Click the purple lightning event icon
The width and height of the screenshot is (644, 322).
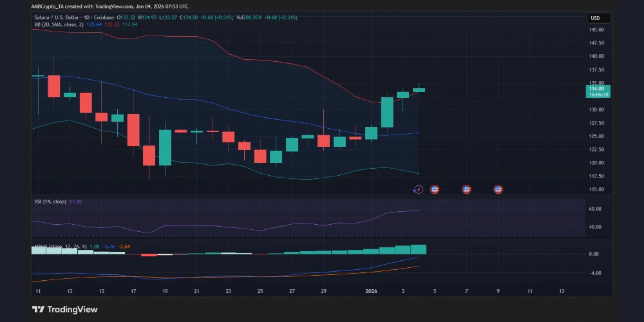[x=419, y=189]
